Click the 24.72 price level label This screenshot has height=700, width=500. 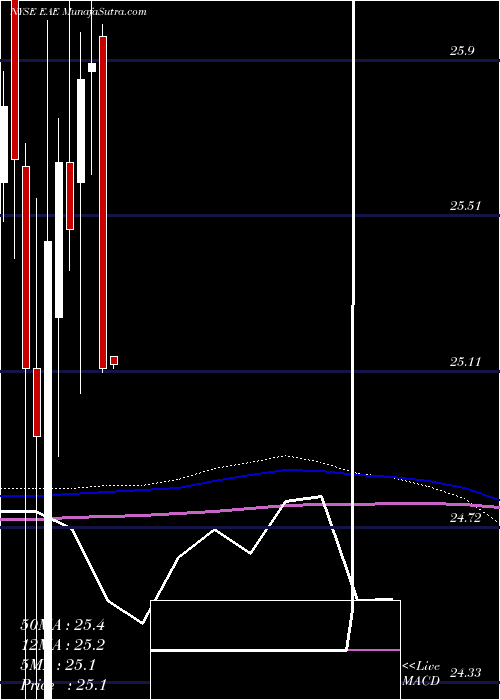[x=465, y=518]
